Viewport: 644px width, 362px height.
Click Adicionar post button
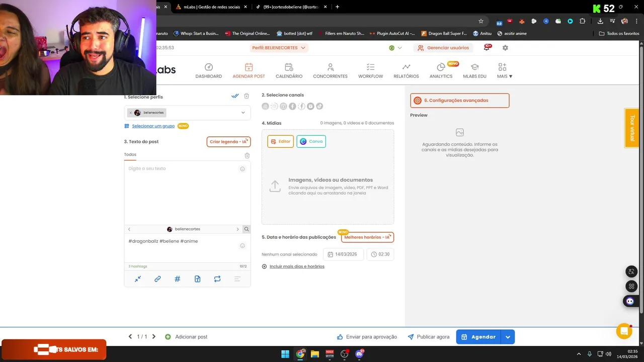click(186, 337)
